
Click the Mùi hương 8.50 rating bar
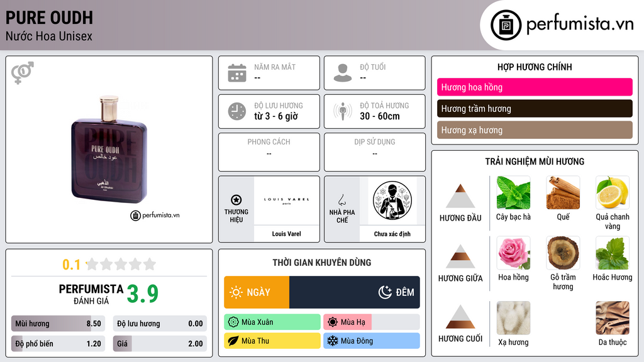click(x=58, y=324)
